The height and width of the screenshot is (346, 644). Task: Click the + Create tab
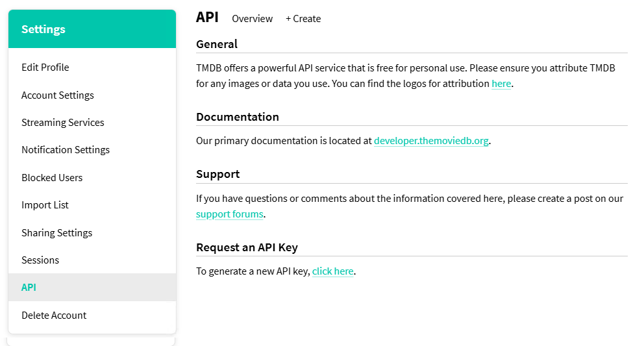pos(303,19)
